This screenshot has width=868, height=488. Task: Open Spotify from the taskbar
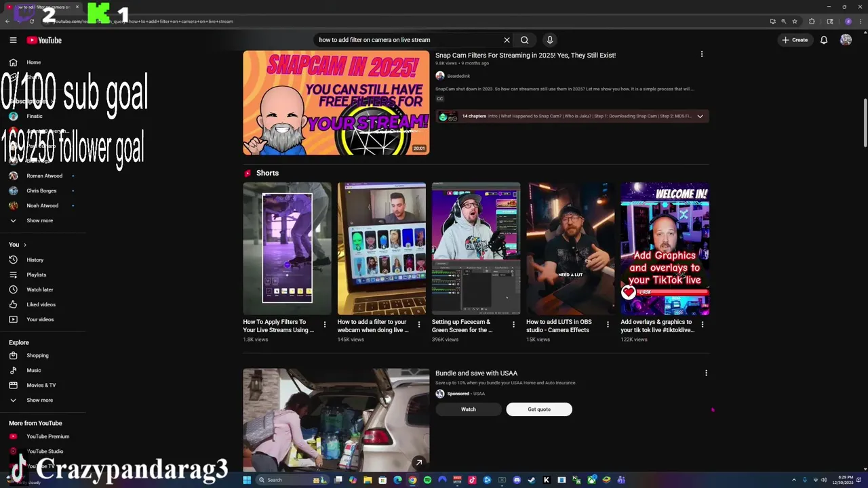coord(427,480)
